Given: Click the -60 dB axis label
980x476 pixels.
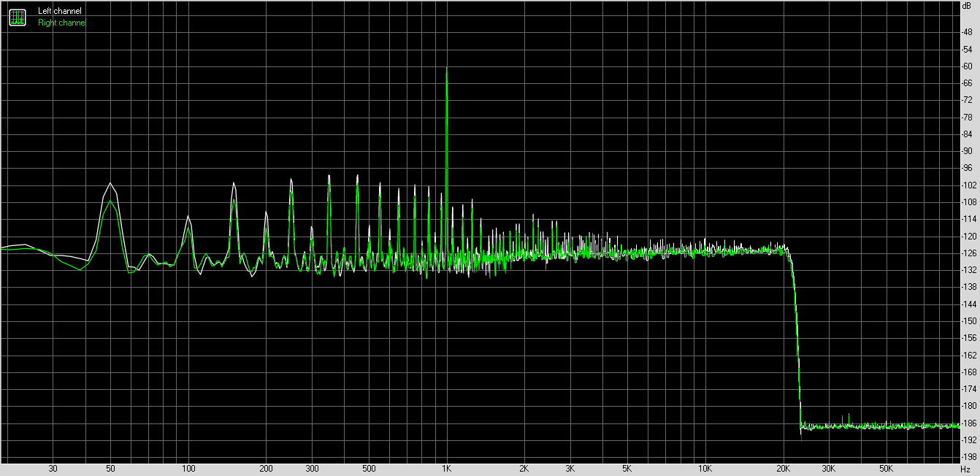Looking at the screenshot, I should [x=968, y=66].
